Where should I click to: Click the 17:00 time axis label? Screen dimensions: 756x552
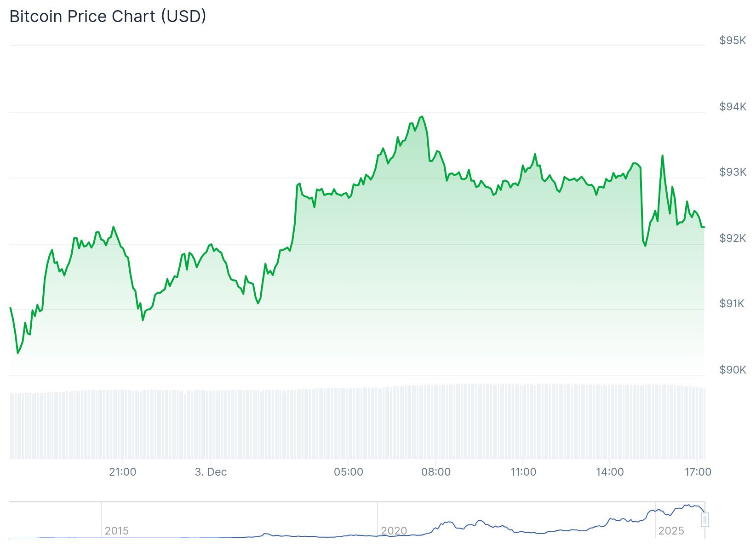[x=698, y=472]
